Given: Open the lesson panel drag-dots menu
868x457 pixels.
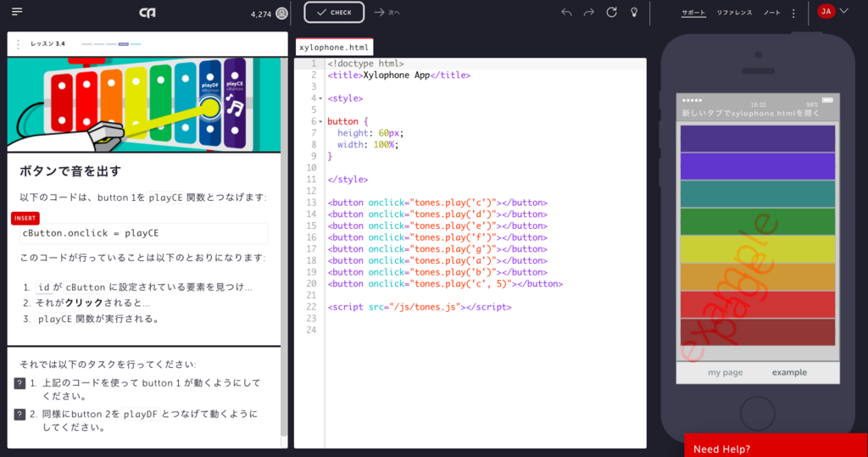Looking at the screenshot, I should pos(19,44).
